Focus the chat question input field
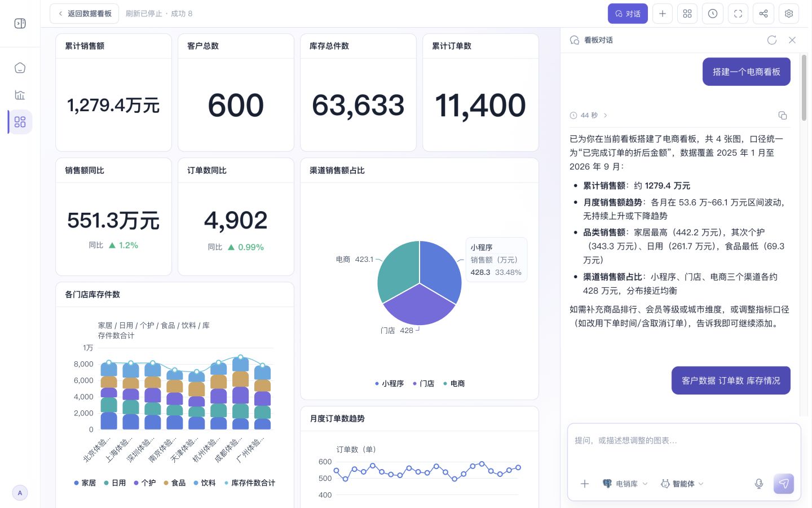This screenshot has height=508, width=812. [684, 441]
